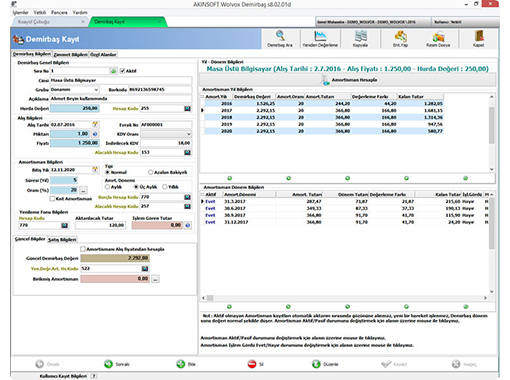
Task: Open the KDV Oranı dropdown
Action: 189,134
